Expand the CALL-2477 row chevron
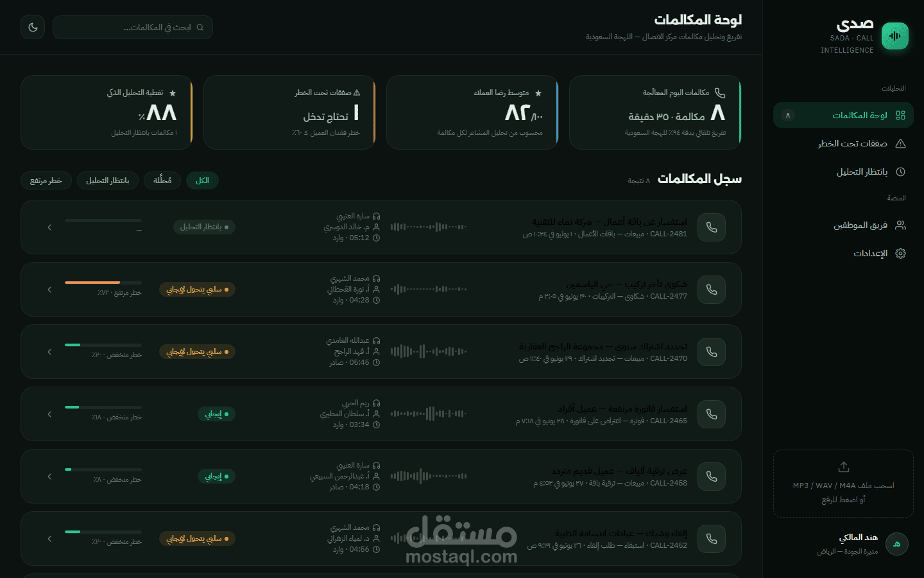 [49, 290]
